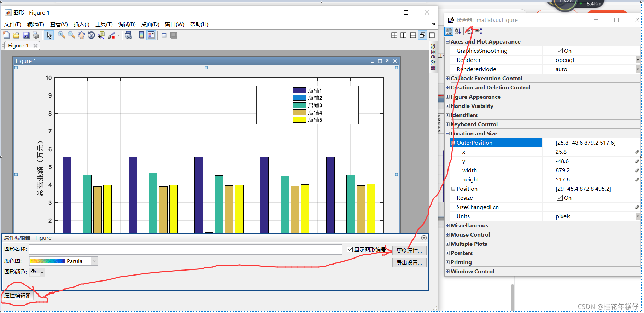The width and height of the screenshot is (644, 313).
Task: Choose the left/right split layout icon
Action: (404, 35)
